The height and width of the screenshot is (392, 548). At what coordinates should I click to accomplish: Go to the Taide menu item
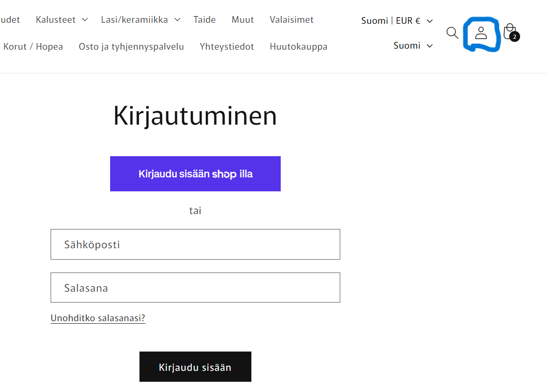(x=205, y=20)
